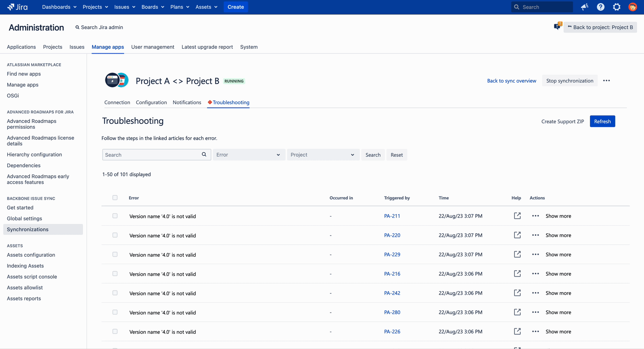Select the checkbox beside the PA-229 error

pyautogui.click(x=115, y=254)
